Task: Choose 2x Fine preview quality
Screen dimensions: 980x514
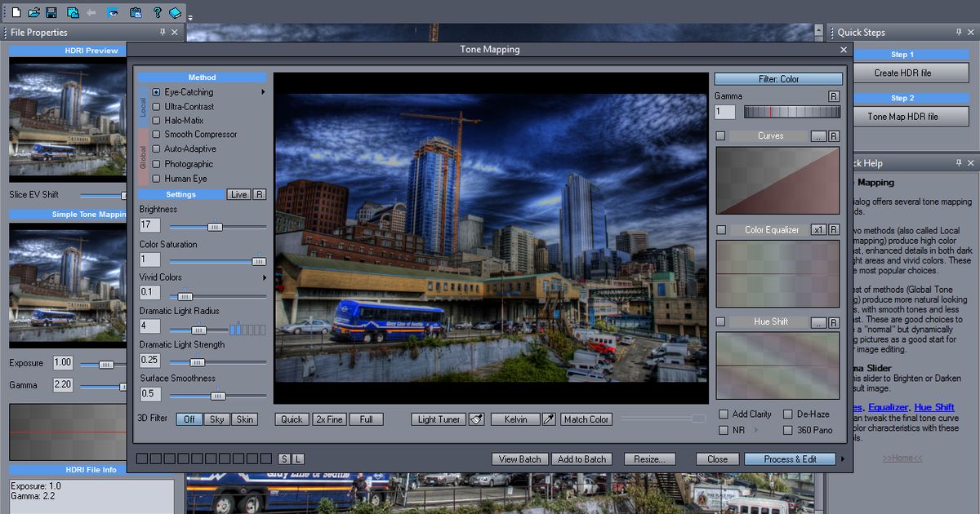Action: coord(329,419)
